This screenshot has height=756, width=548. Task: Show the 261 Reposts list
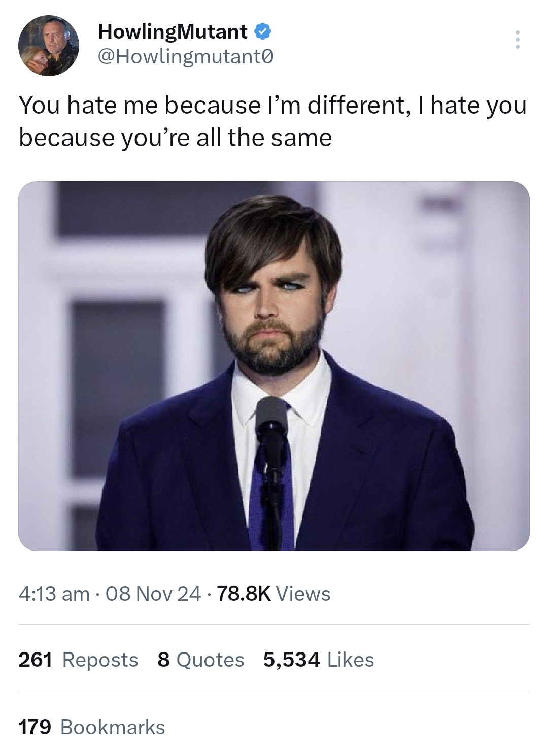78,660
